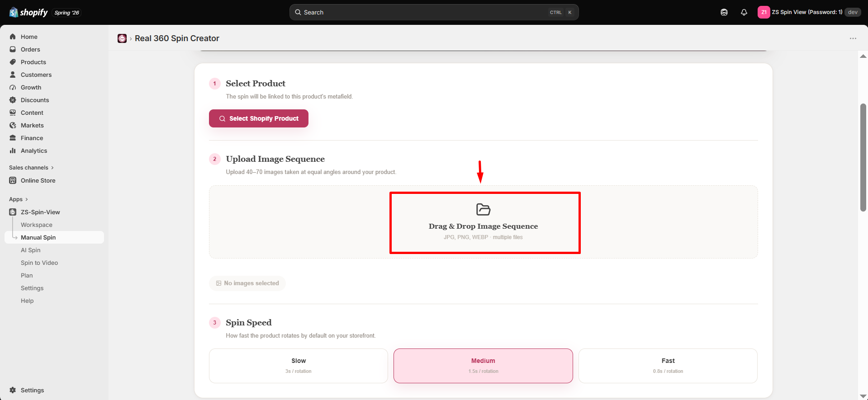The image size is (868, 400).
Task: Click the Shopify logo
Action: (28, 12)
